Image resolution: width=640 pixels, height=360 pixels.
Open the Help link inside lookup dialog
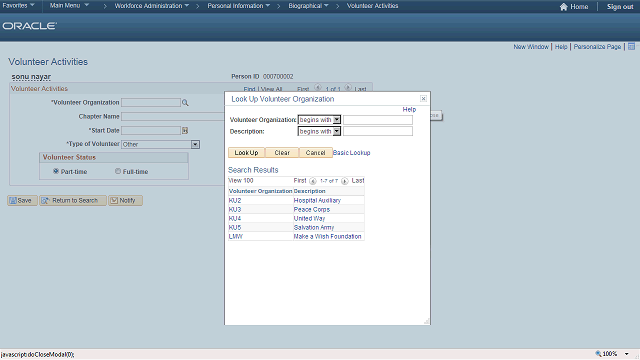point(409,109)
